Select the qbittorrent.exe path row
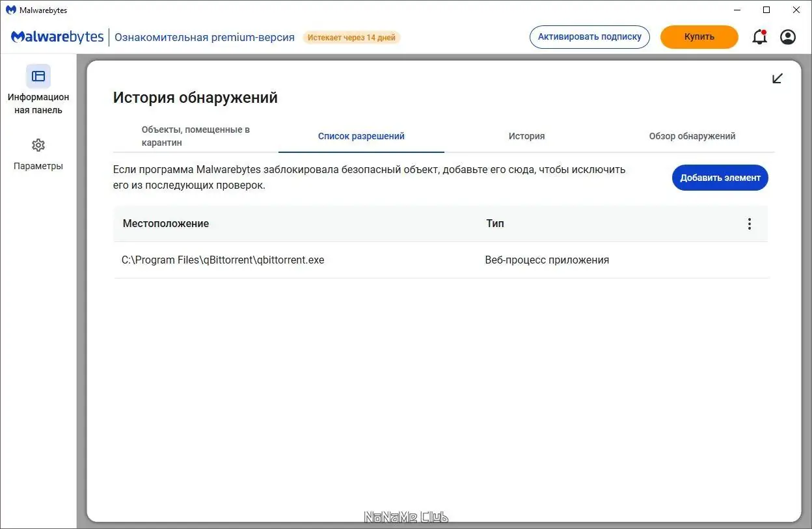Screen dimensions: 812x529 441,260
